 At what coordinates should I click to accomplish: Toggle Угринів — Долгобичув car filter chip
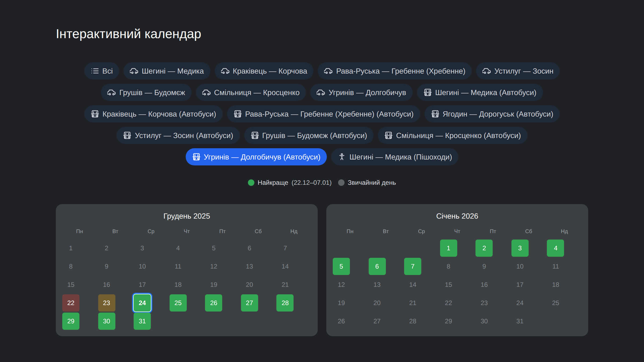tap(361, 93)
